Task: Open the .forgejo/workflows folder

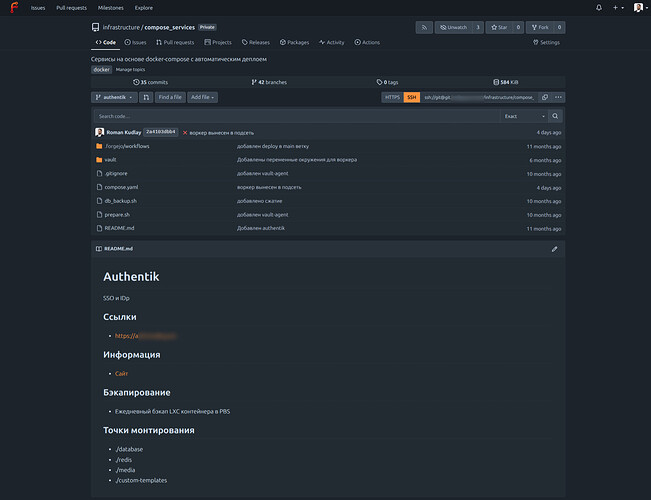Action: 127,146
